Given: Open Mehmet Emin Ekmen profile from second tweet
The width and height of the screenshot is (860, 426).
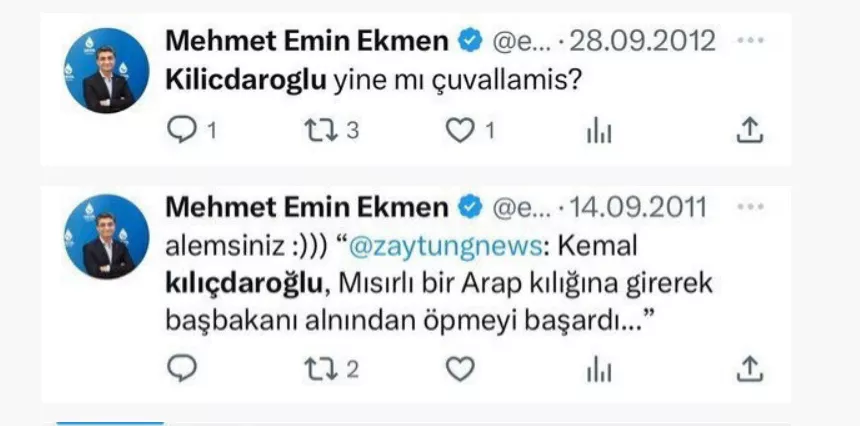Looking at the screenshot, I should [x=307, y=207].
